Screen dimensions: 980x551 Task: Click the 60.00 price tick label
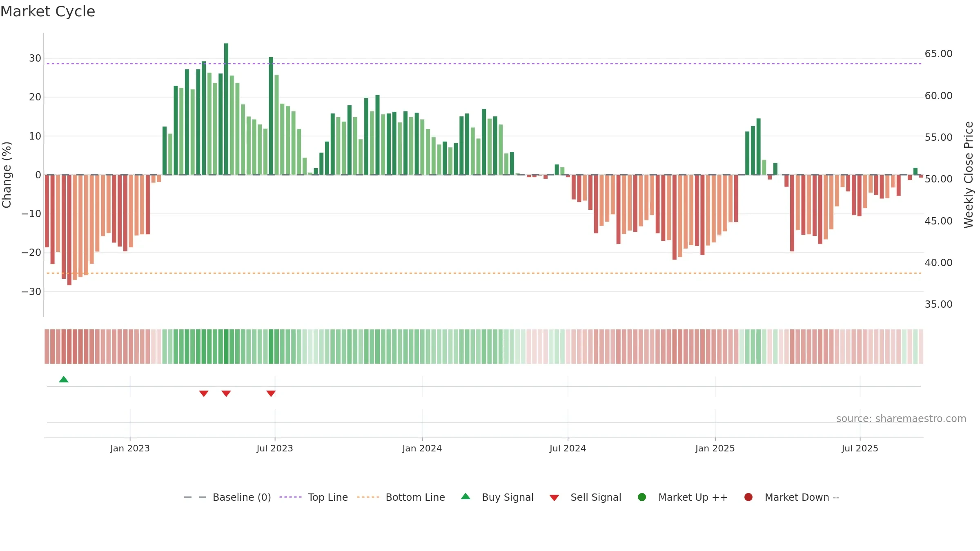tap(938, 96)
